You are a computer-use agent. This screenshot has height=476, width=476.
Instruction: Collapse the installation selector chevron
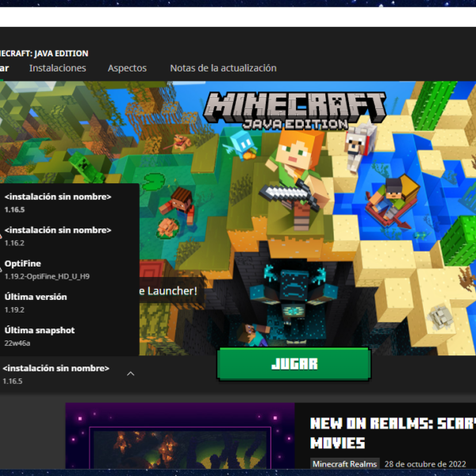click(x=131, y=374)
